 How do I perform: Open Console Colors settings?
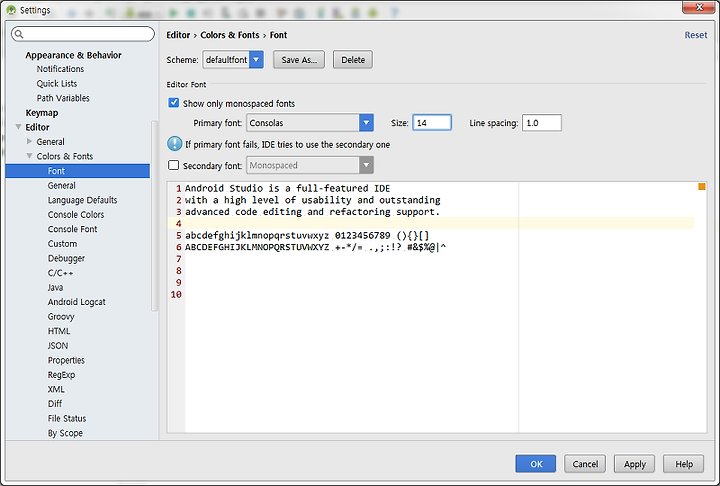76,215
